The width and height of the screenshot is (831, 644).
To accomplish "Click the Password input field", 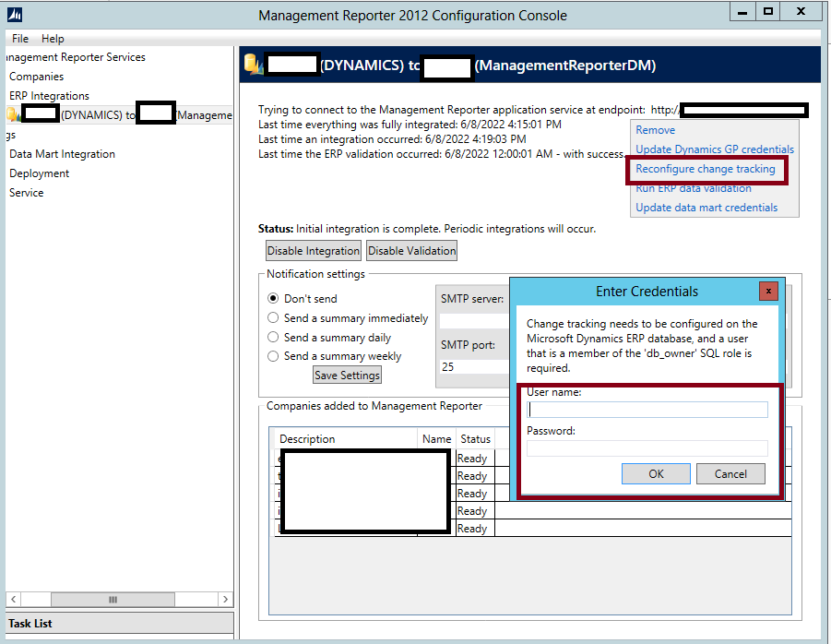I will point(647,448).
